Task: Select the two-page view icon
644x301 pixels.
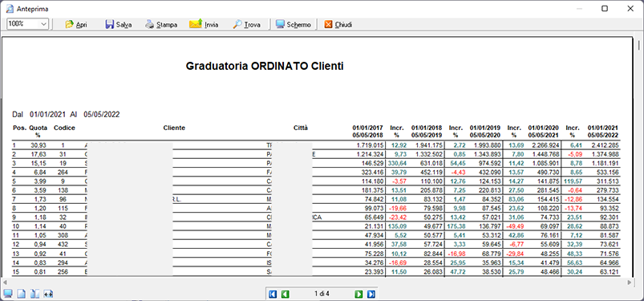Action: click(x=35, y=294)
